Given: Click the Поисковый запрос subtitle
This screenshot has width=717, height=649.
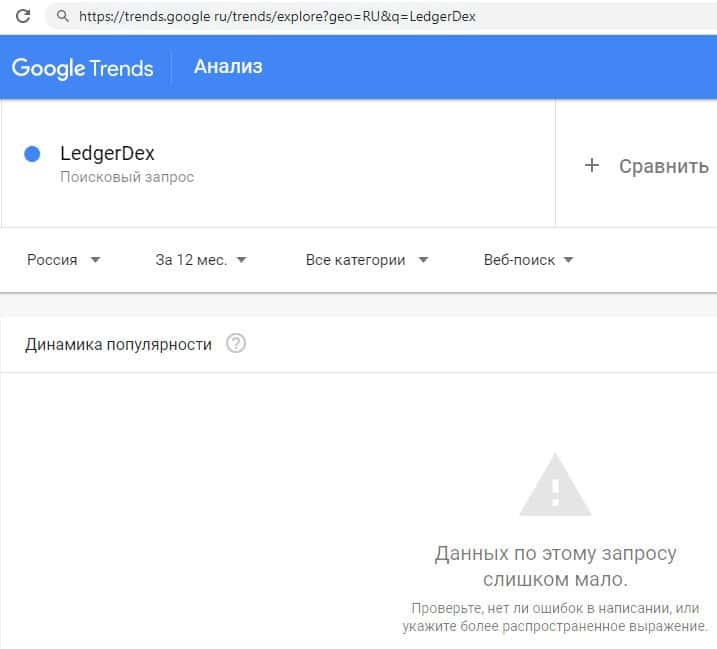Looking at the screenshot, I should pos(127,177).
